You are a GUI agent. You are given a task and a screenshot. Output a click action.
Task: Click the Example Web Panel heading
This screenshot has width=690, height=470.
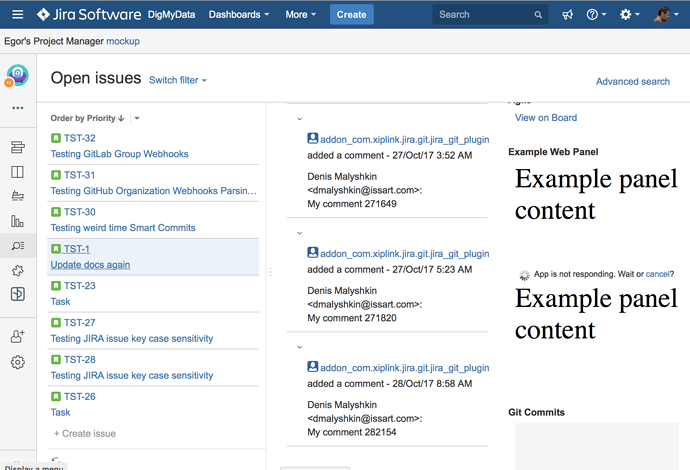553,152
